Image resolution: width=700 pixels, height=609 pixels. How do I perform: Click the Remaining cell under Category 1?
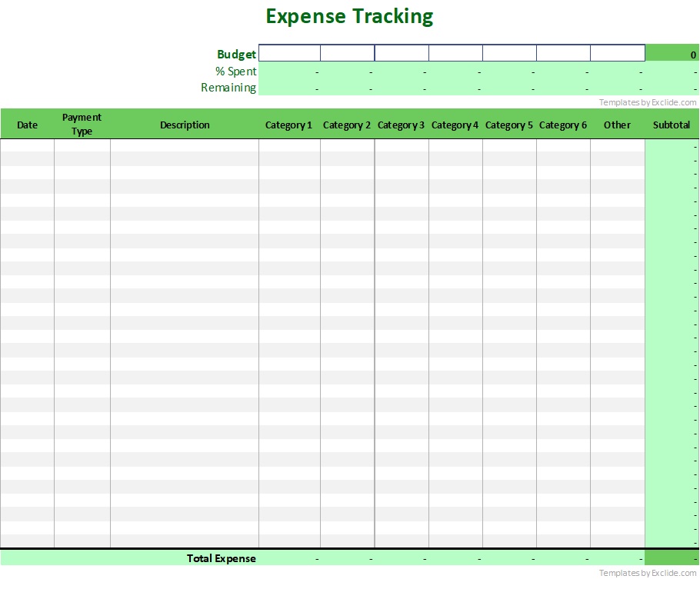pyautogui.click(x=289, y=88)
